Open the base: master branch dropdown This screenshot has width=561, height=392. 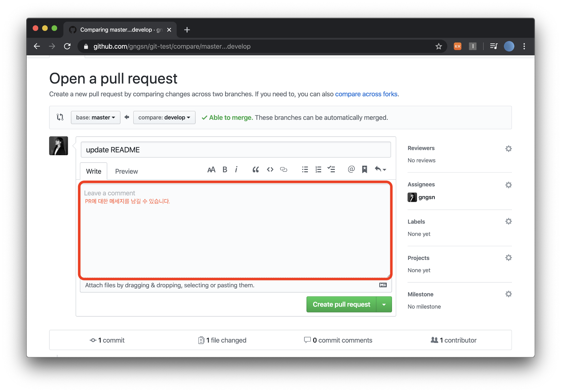95,117
